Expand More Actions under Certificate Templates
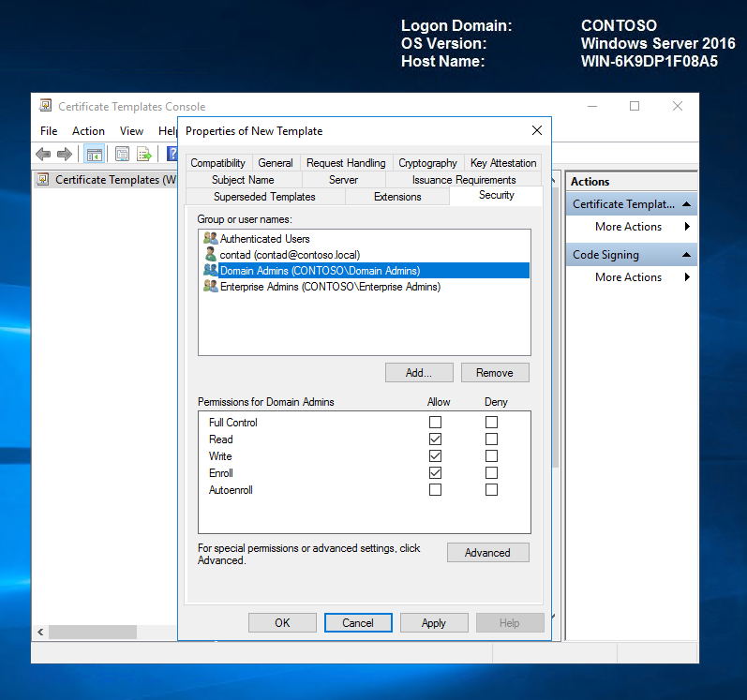Viewport: 747px width, 700px height. pos(631,227)
